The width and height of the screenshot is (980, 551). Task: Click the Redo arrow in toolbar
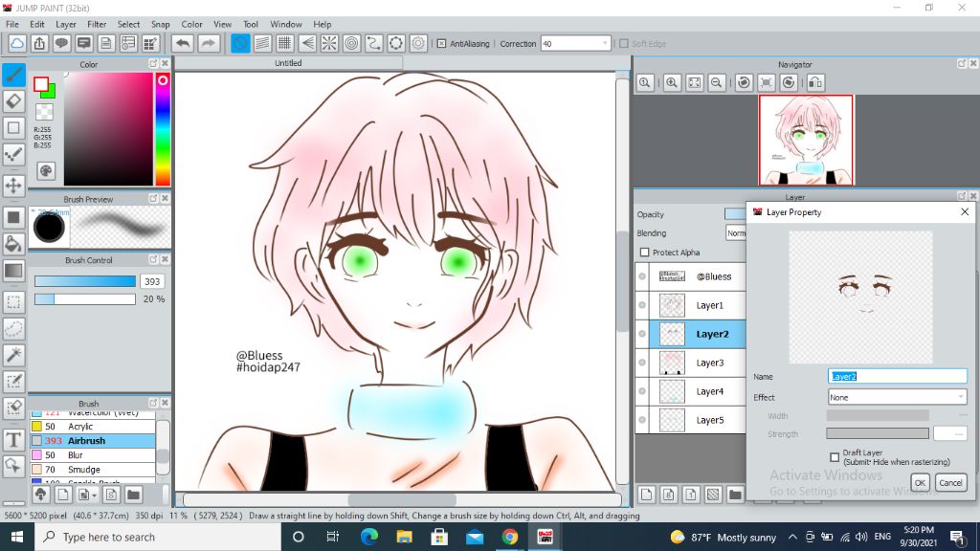(208, 43)
